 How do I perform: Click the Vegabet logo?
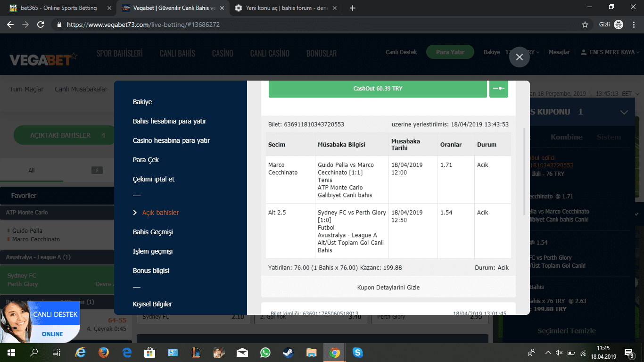coord(43,59)
